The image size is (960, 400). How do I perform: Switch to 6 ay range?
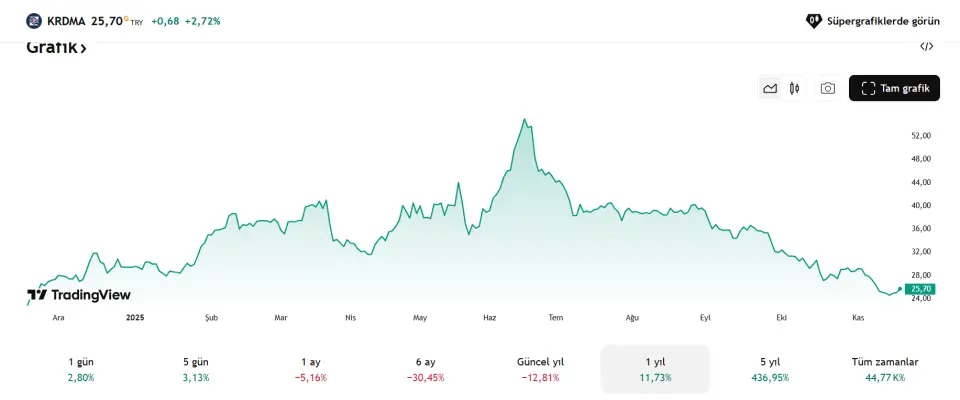426,369
